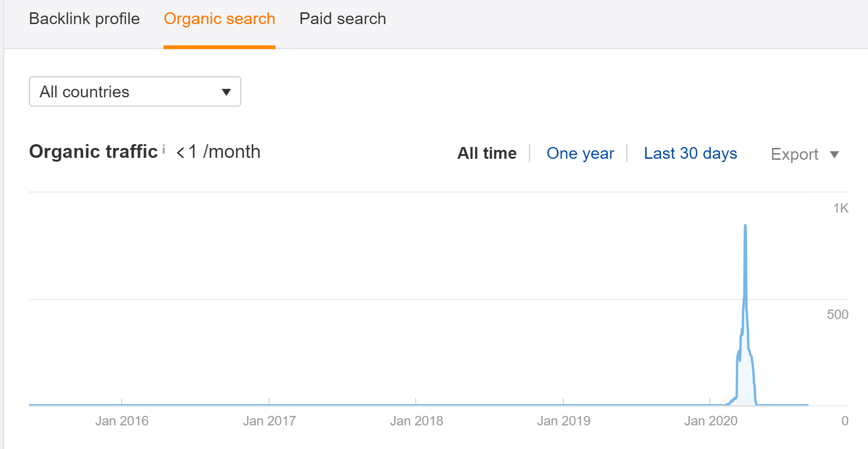
Task: Click the Jan 2016 axis label
Action: [x=122, y=421]
